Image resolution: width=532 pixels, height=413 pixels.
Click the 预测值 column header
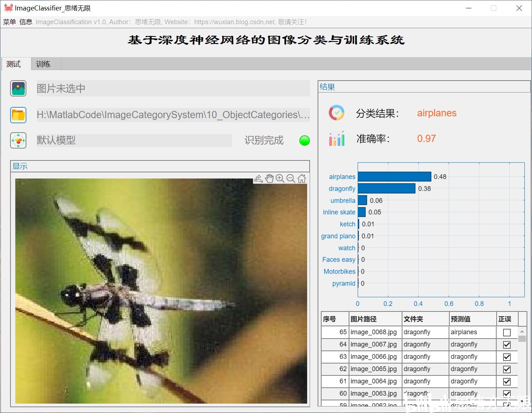pos(473,319)
